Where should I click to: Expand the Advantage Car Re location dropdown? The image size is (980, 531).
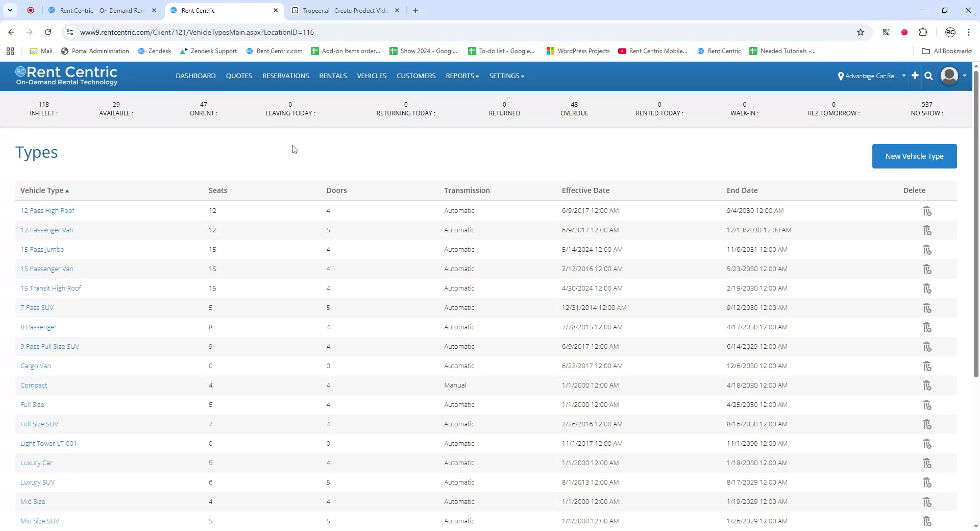click(x=904, y=76)
